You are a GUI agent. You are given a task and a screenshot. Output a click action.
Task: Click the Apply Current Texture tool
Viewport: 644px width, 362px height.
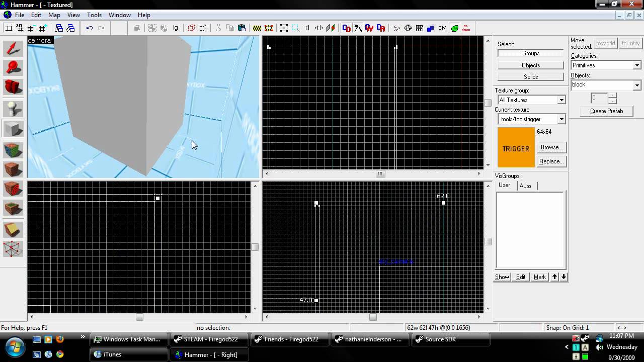tap(14, 169)
